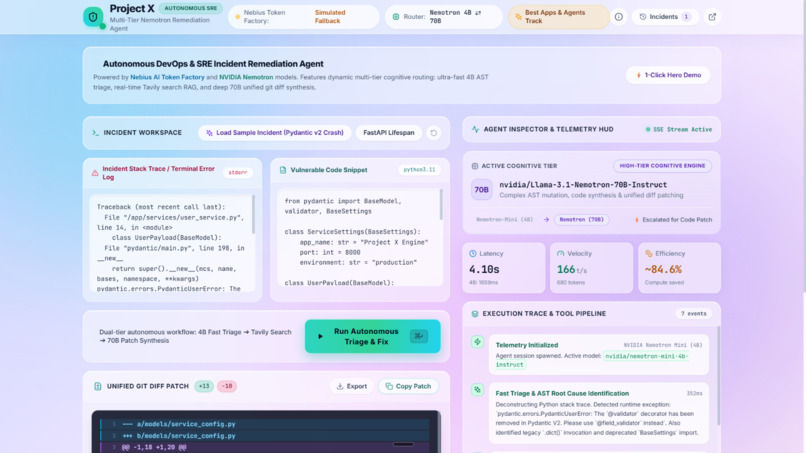Copy Patch to clipboard
The height and width of the screenshot is (453, 806).
(408, 386)
